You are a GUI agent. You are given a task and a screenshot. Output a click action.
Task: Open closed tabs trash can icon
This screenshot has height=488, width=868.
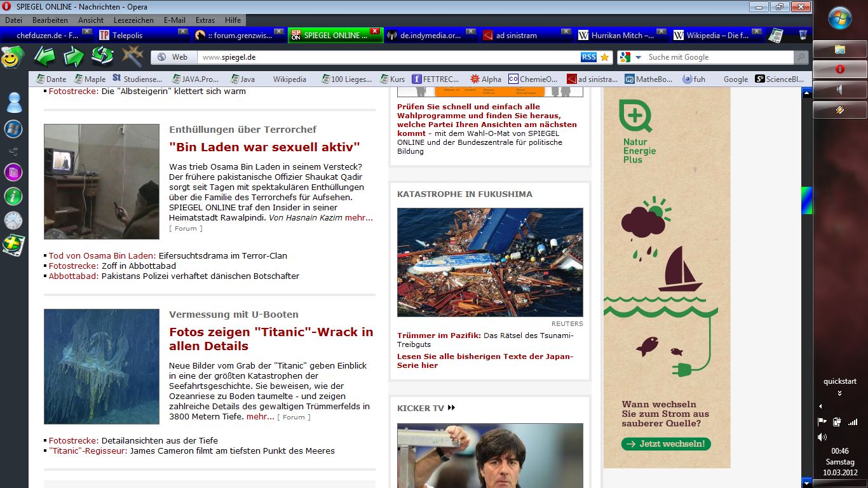click(803, 36)
